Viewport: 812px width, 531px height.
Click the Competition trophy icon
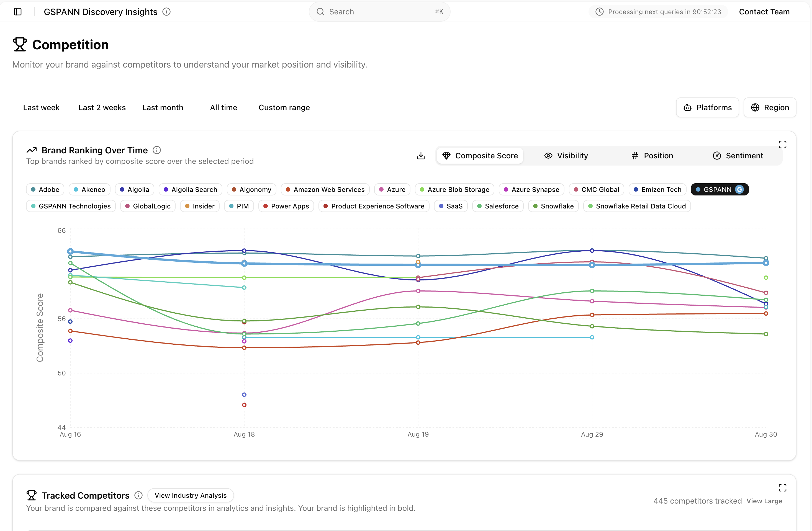[x=20, y=45]
